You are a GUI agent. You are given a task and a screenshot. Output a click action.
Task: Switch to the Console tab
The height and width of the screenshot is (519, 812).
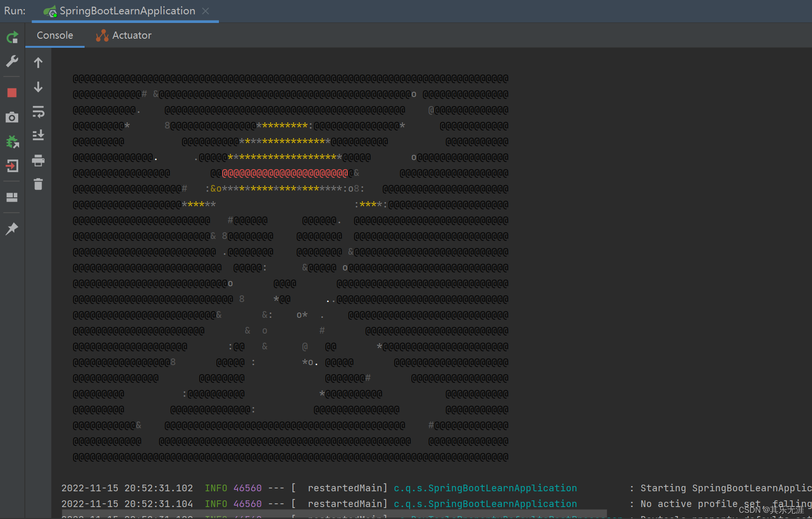click(55, 35)
